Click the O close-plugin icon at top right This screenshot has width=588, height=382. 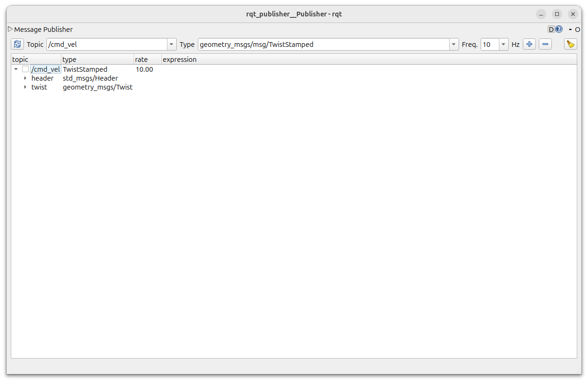578,29
